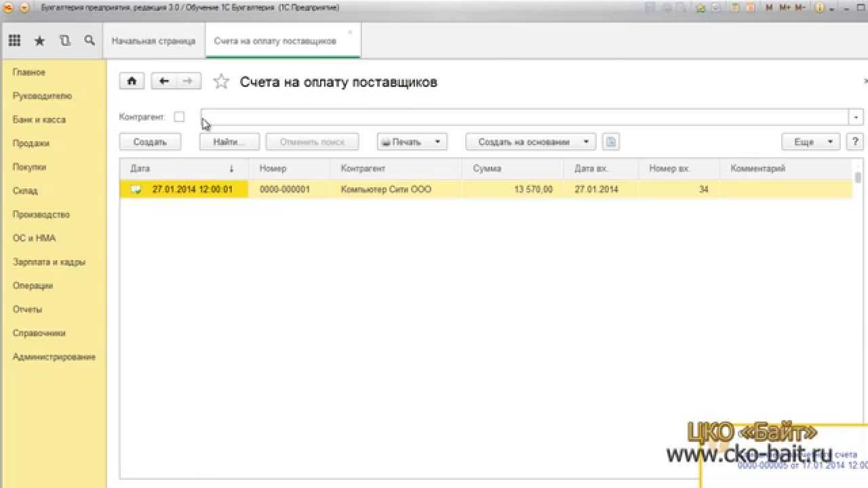Toggle the Контрагент filter checkbox
Screen dimensions: 868x488
click(179, 117)
